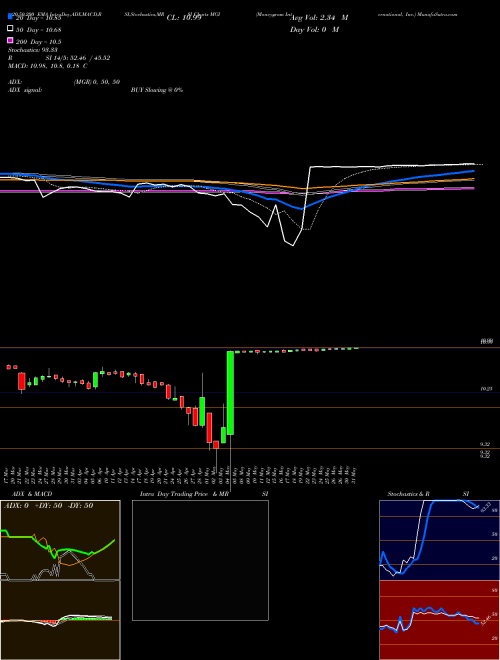The width and height of the screenshot is (500, 660).
Task: Click the MACD histogram sub-panel
Action: coord(60,620)
